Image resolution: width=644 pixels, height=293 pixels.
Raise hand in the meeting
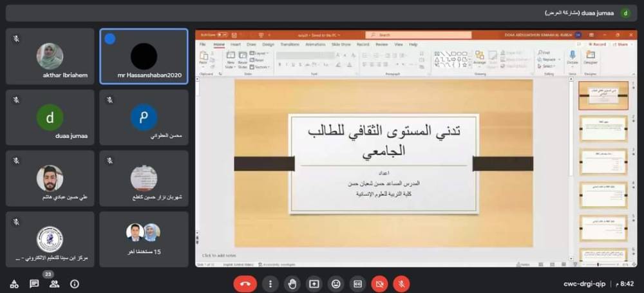pos(292,283)
